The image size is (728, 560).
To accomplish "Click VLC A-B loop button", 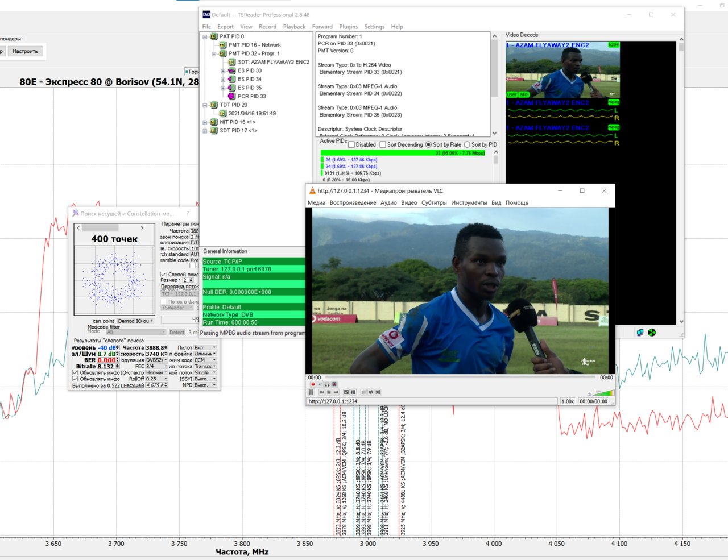I will coord(327,384).
